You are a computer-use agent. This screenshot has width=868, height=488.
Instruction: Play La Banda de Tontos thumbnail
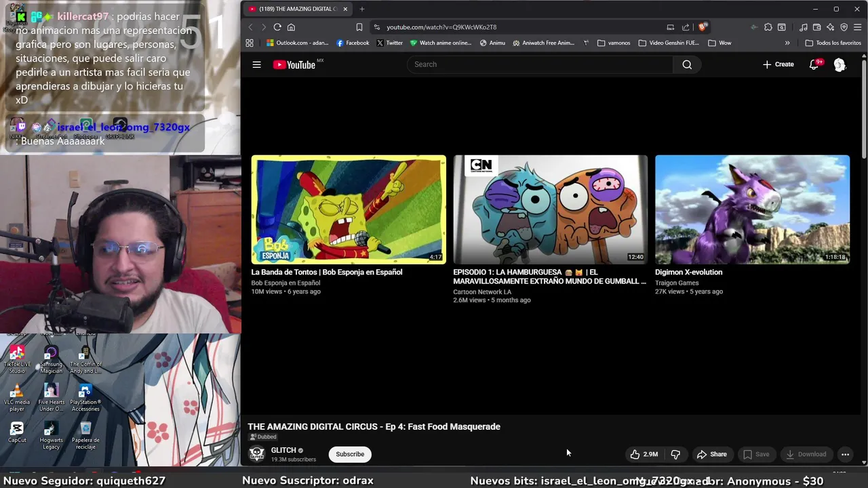[x=349, y=209]
